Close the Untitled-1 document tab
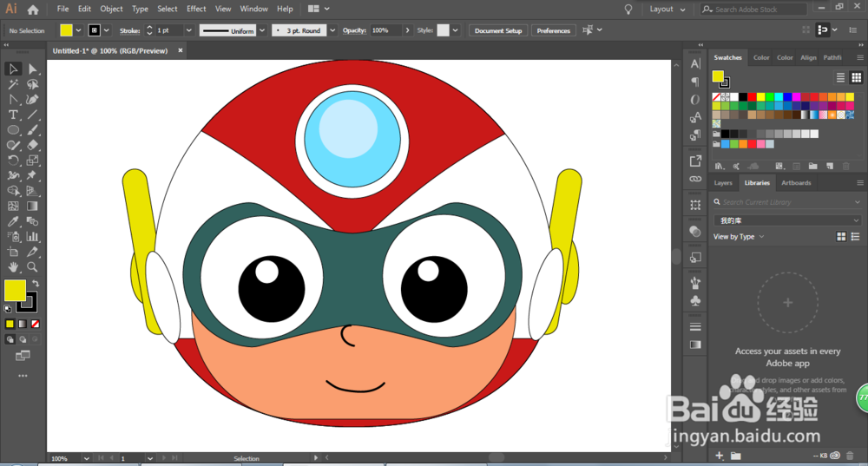Viewport: 868px width, 466px height. 181,50
